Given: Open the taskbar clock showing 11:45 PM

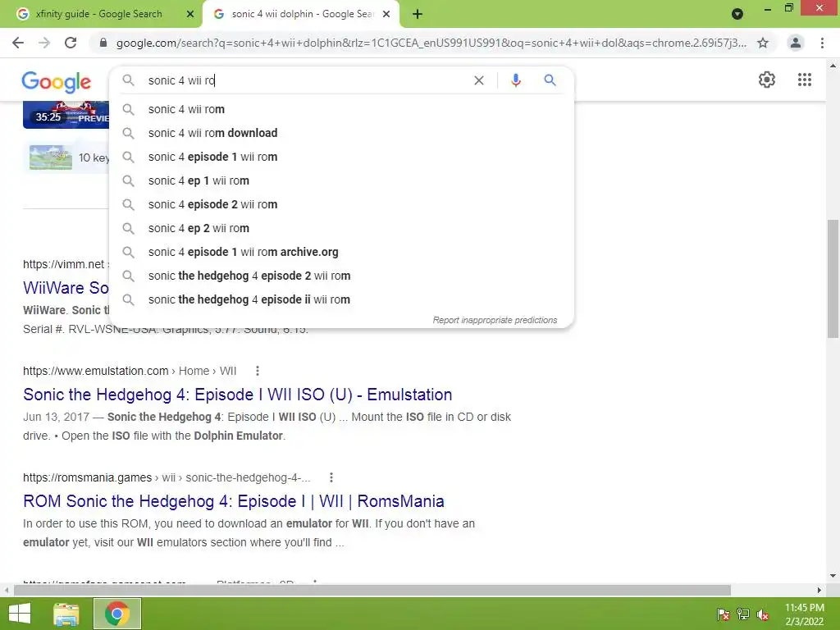Looking at the screenshot, I should pos(804,614).
